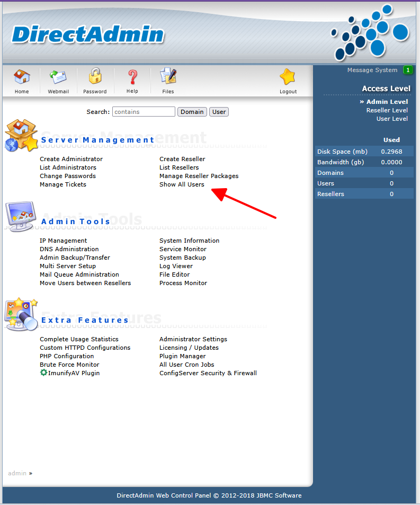This screenshot has width=420, height=505.
Task: Click into the Search contains field
Action: point(144,112)
